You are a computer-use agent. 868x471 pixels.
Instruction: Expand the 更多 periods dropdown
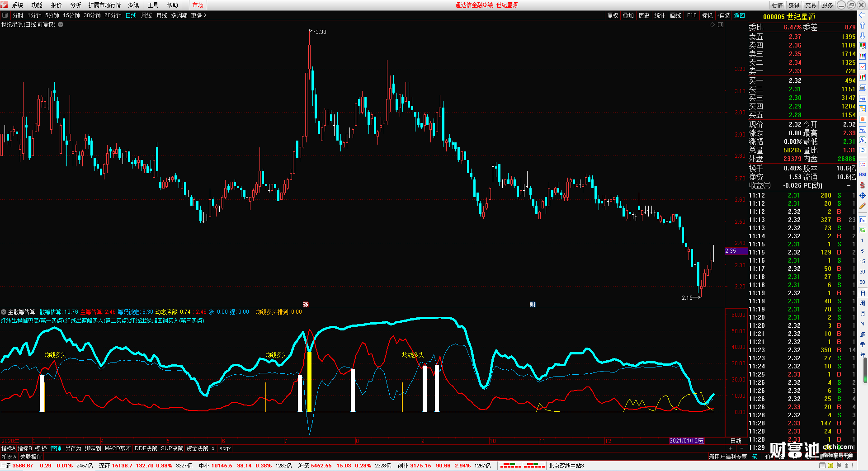pyautogui.click(x=198, y=15)
